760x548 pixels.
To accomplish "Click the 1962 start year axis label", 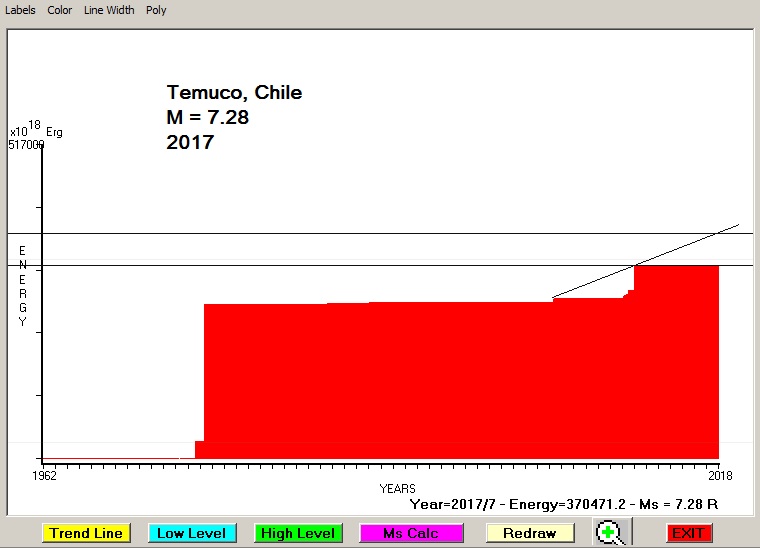I will tap(42, 474).
